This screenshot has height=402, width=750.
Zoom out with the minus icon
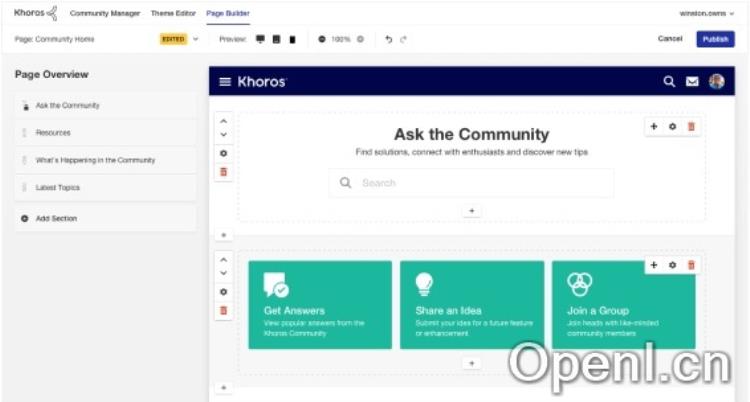[322, 39]
